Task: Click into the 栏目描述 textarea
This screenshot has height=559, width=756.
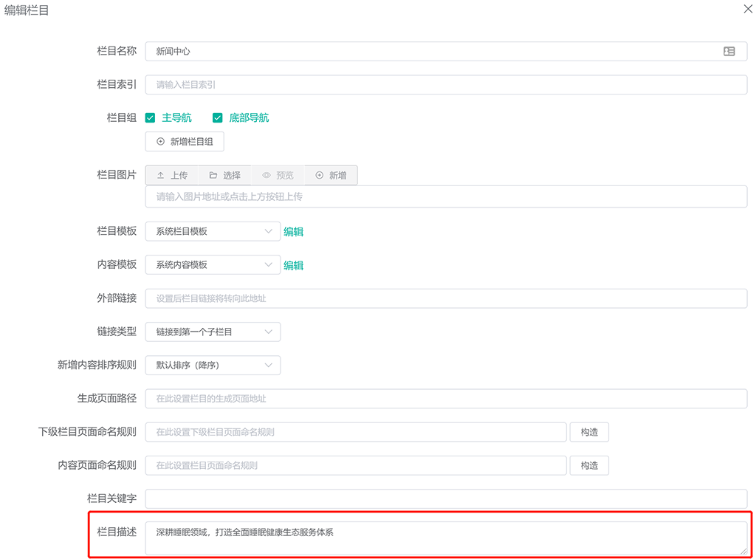Action: click(x=447, y=538)
